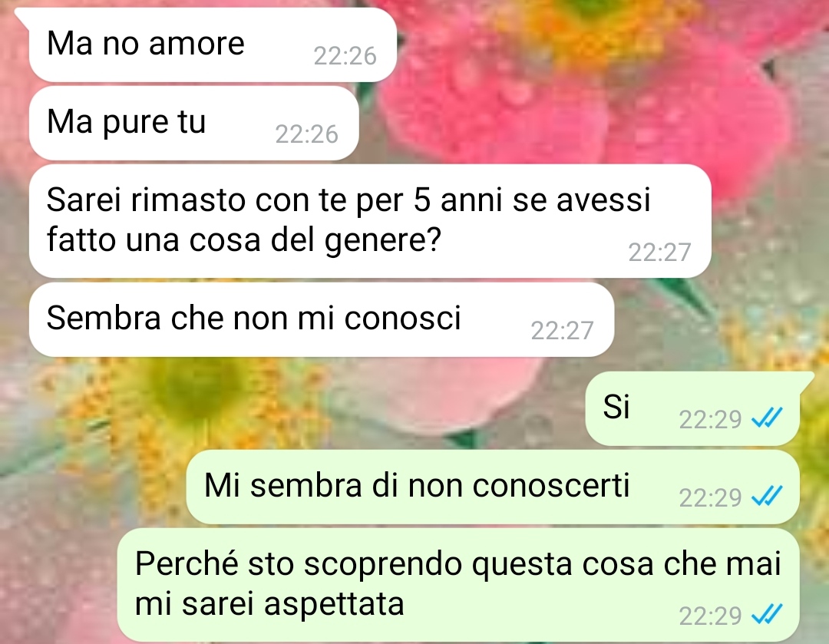Screen dimensions: 829x644
Task: Click the 22:26 timestamp of 'Ma no amore'
Action: point(345,56)
